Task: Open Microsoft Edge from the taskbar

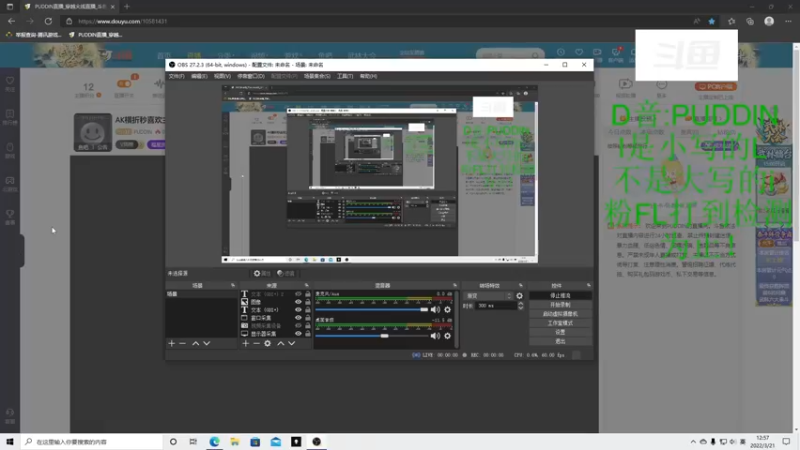Action: pyautogui.click(x=214, y=442)
